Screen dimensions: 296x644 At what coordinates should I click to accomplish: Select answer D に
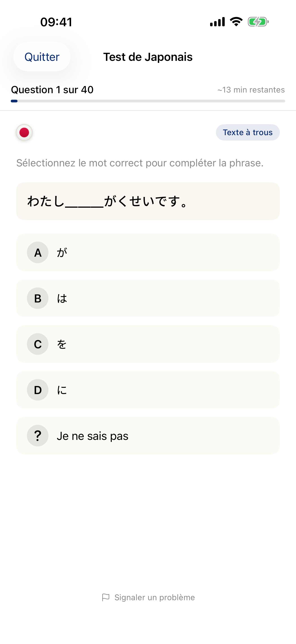click(x=148, y=390)
